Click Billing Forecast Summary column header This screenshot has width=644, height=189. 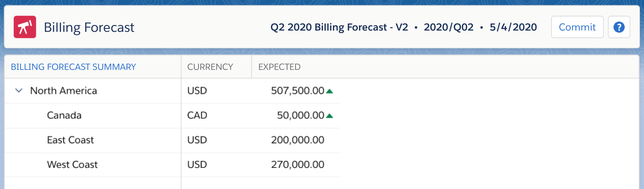click(x=73, y=67)
